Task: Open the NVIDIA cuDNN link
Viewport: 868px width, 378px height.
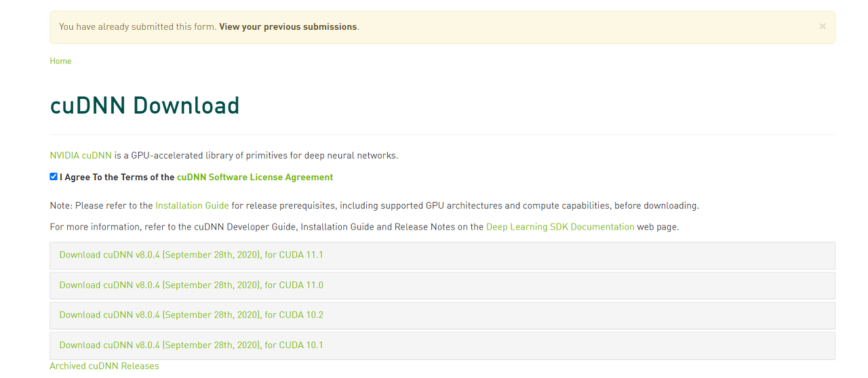Action: (81, 155)
